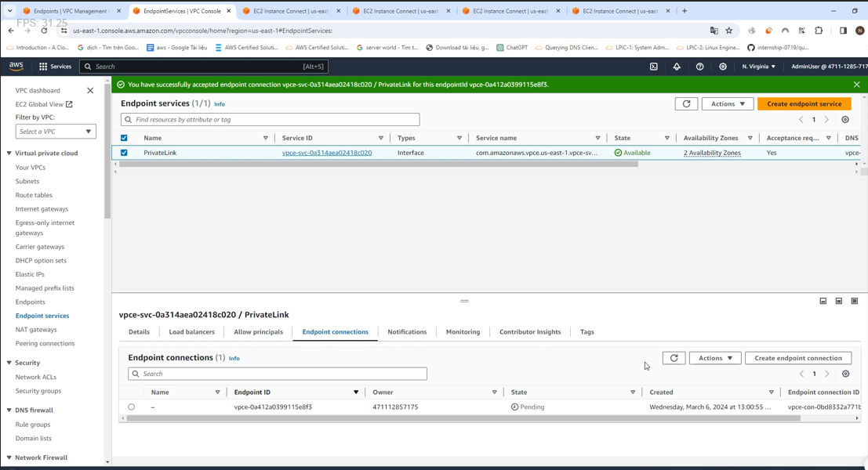The image size is (868, 470).
Task: Open the Endpoint services Actions dropdown
Action: (728, 104)
